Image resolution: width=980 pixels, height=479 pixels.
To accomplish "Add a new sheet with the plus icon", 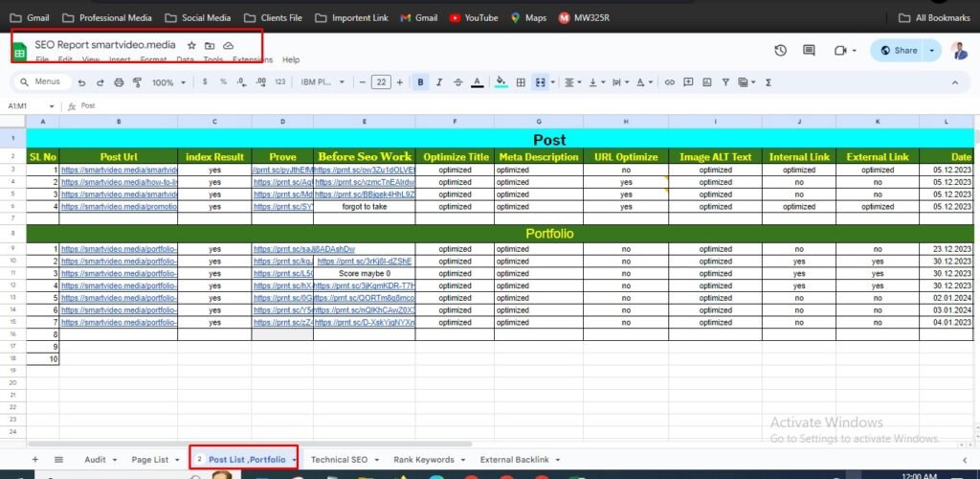I will pos(35,460).
